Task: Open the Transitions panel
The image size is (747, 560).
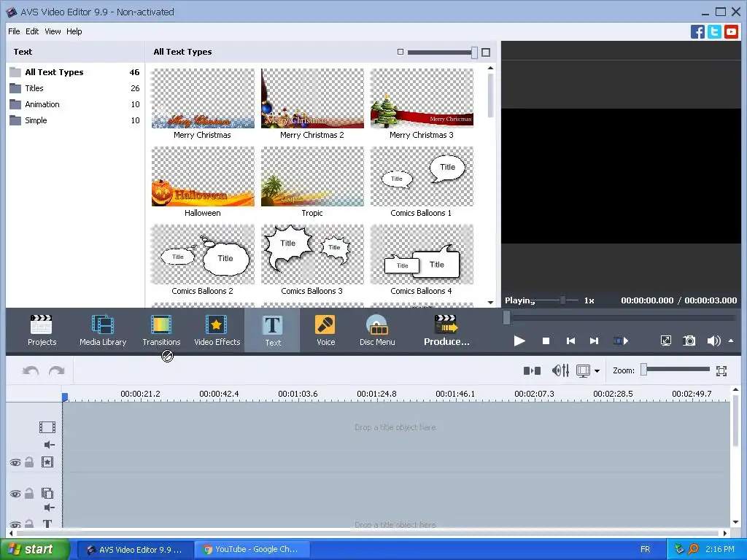Action: pyautogui.click(x=161, y=330)
